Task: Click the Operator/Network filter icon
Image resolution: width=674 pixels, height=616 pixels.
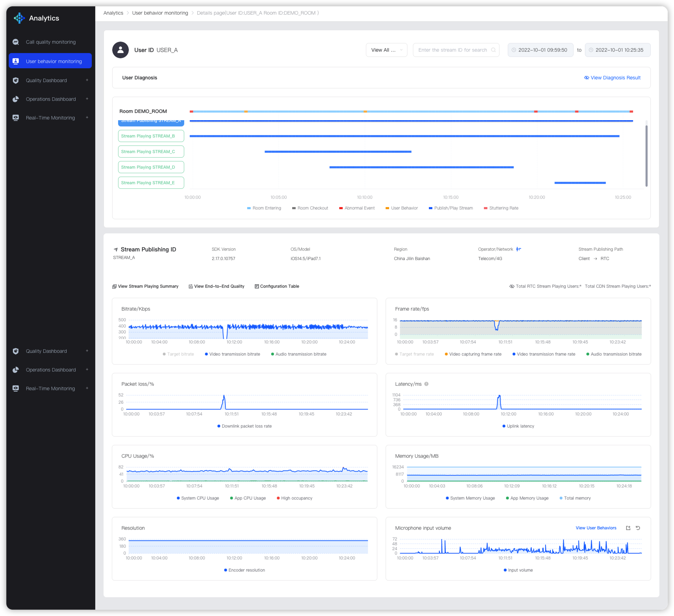Action: tap(519, 249)
